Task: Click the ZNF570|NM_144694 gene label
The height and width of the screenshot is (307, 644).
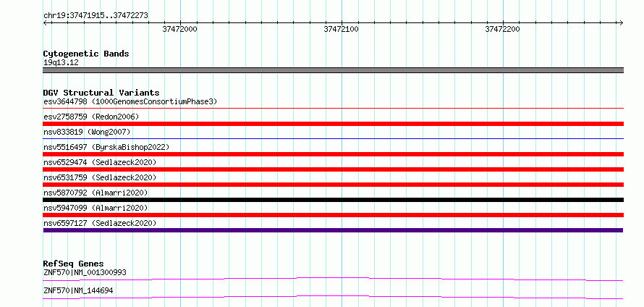Action: pyautogui.click(x=78, y=290)
